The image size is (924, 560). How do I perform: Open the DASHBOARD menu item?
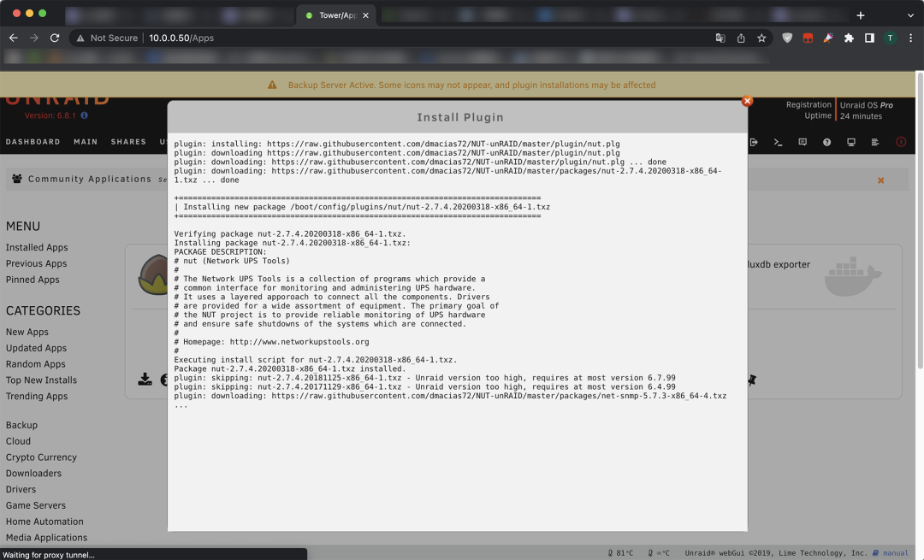coord(33,142)
